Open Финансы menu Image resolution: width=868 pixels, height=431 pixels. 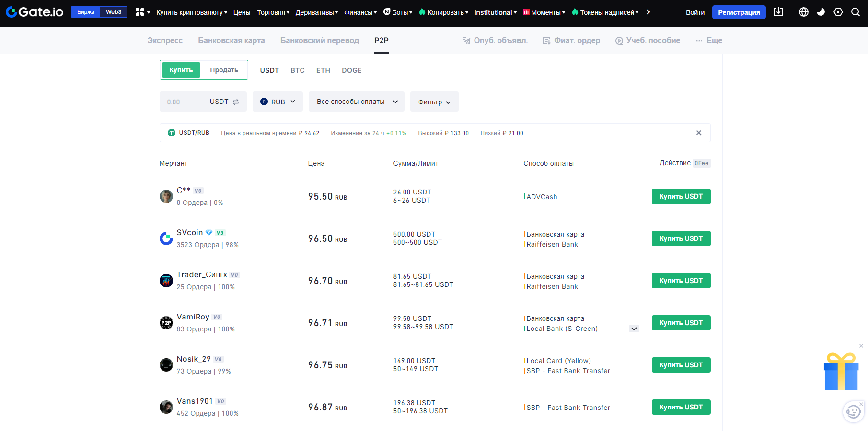360,12
